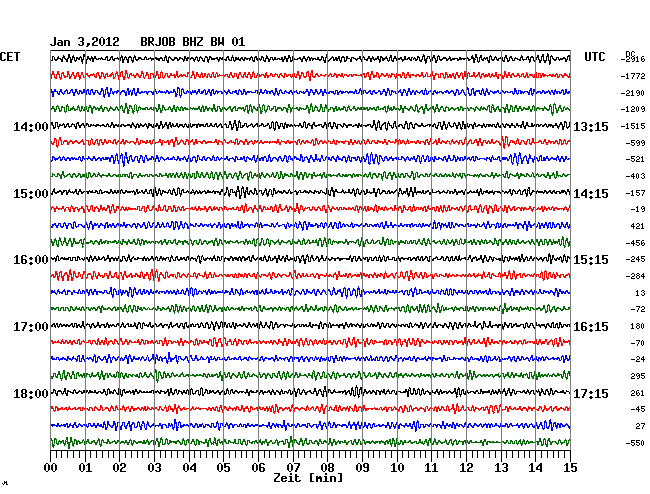Click the "17:15" UTC time label
The width and height of the screenshot is (650, 494).
591,393
